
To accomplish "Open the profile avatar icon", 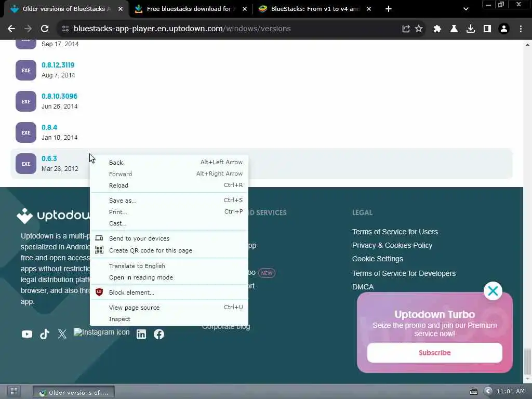I will 504,29.
